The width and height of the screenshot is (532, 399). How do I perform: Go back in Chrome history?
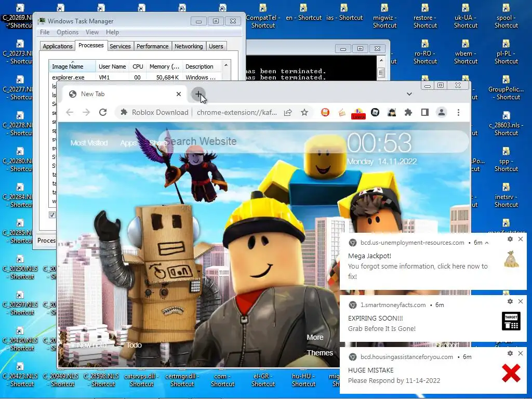click(70, 112)
